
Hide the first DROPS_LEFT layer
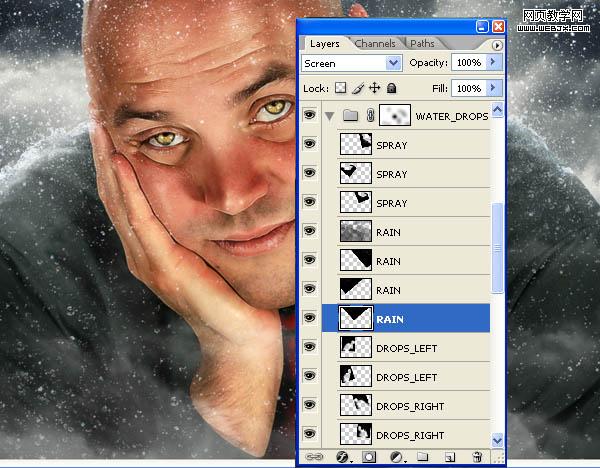[310, 347]
